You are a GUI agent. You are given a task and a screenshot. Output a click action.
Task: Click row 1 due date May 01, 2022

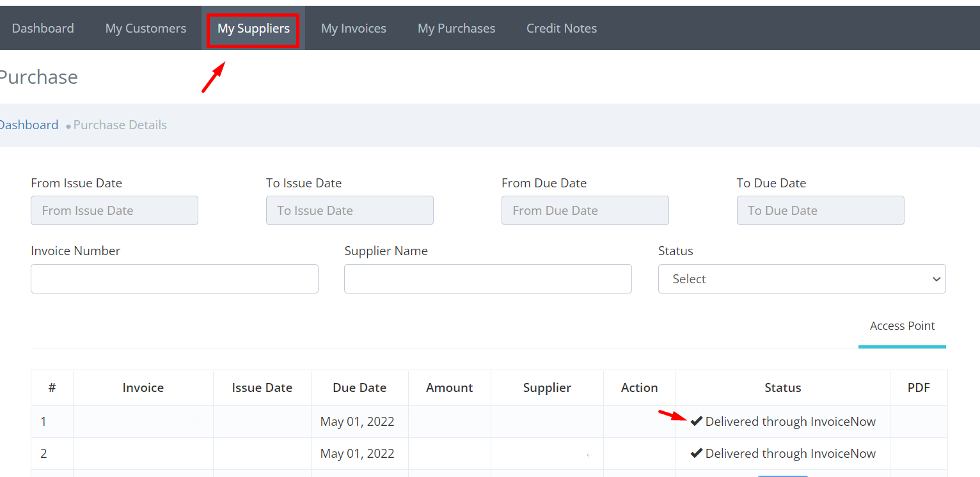[358, 421]
